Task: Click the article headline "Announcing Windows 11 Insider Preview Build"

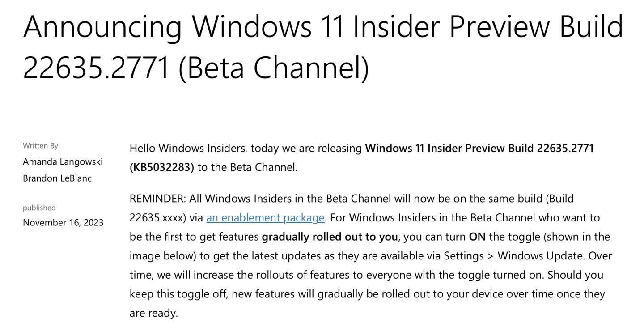Action: pos(323,26)
